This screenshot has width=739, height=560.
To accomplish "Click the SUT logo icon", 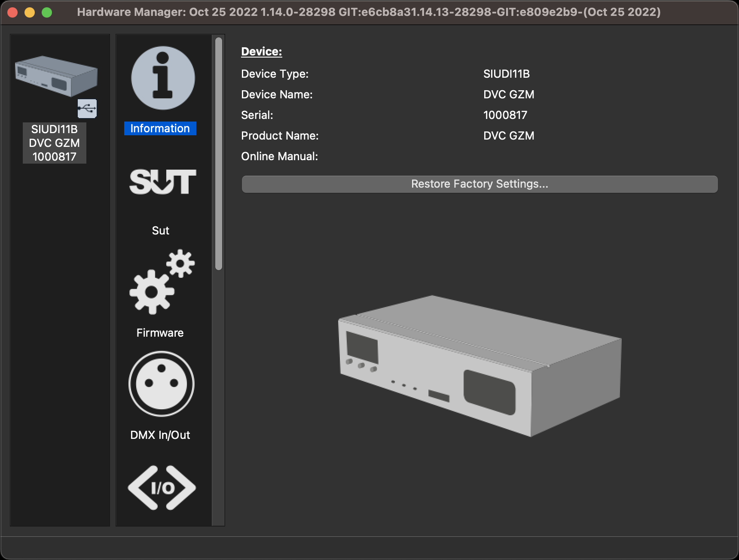I will (162, 182).
